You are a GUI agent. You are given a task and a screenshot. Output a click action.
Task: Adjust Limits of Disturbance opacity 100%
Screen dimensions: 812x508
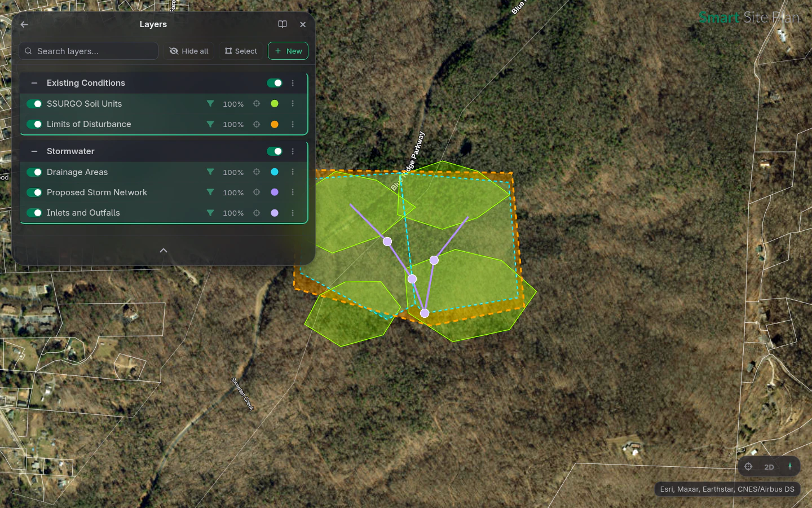click(233, 124)
